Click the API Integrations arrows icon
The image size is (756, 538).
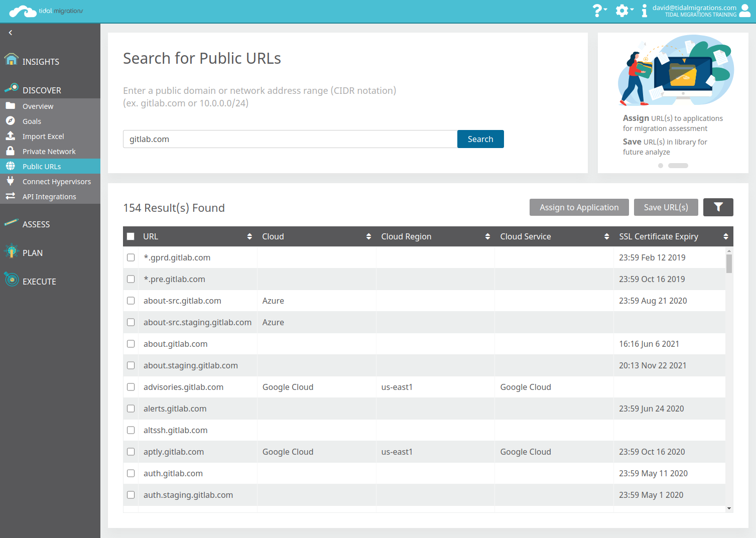(x=10, y=196)
